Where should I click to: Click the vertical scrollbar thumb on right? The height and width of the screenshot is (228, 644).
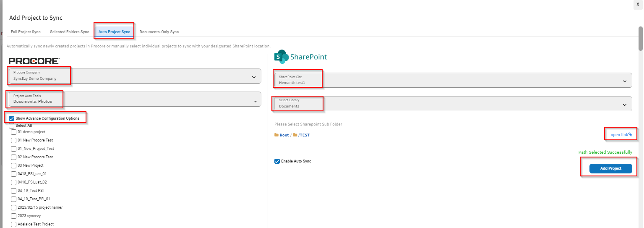[x=641, y=39]
